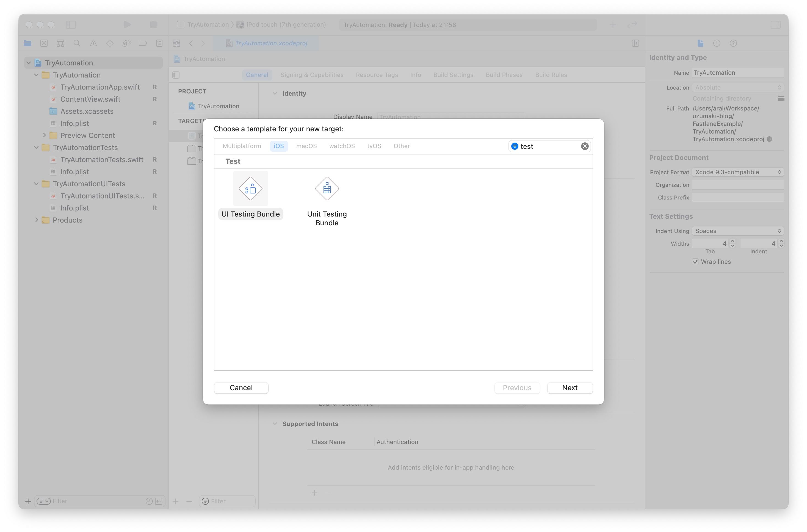Screen dimensions: 807x532
Task: Increment the Tab width stepper
Action: [732, 241]
